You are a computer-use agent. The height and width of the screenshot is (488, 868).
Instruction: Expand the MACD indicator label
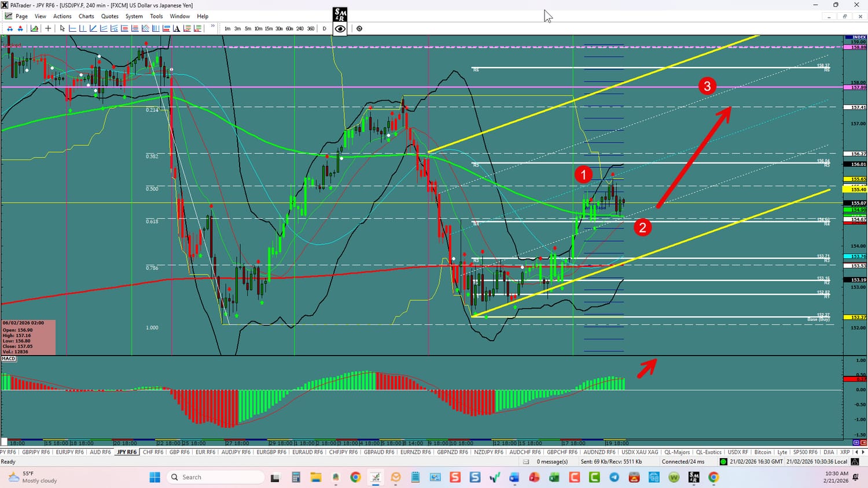(x=9, y=358)
